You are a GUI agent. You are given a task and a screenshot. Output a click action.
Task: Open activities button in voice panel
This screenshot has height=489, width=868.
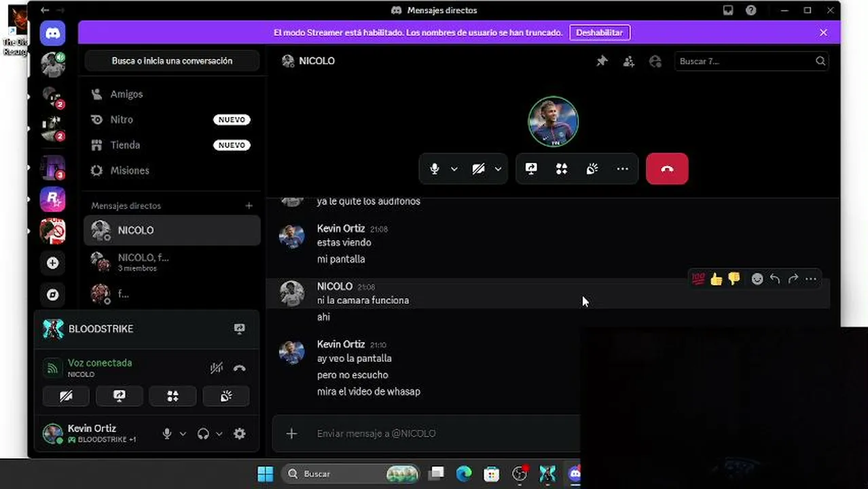(x=173, y=396)
